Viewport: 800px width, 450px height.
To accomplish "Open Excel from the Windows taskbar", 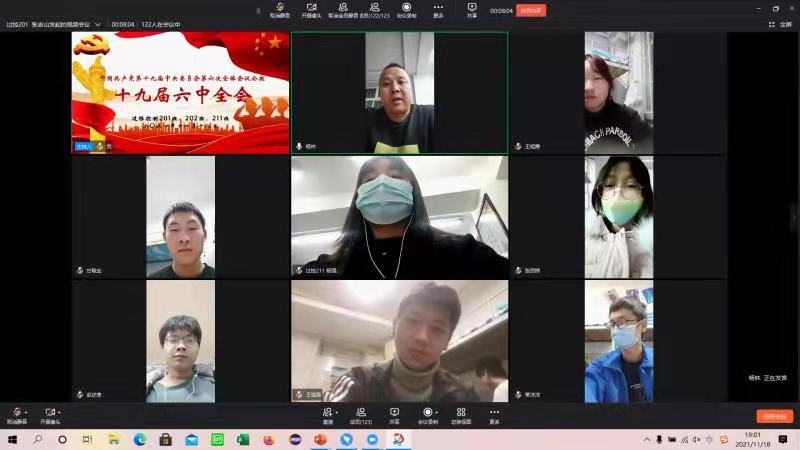I will click(x=242, y=439).
